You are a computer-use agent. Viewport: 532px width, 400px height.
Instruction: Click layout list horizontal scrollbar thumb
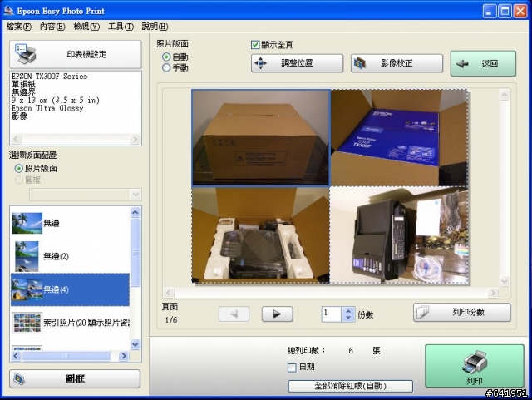pos(66,356)
